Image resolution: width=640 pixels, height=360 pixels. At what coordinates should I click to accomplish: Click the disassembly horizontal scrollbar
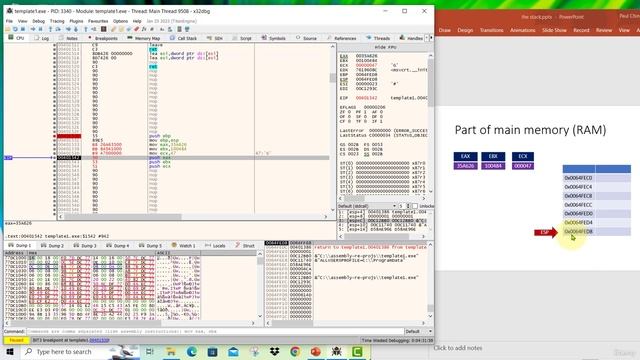pyautogui.click(x=193, y=217)
